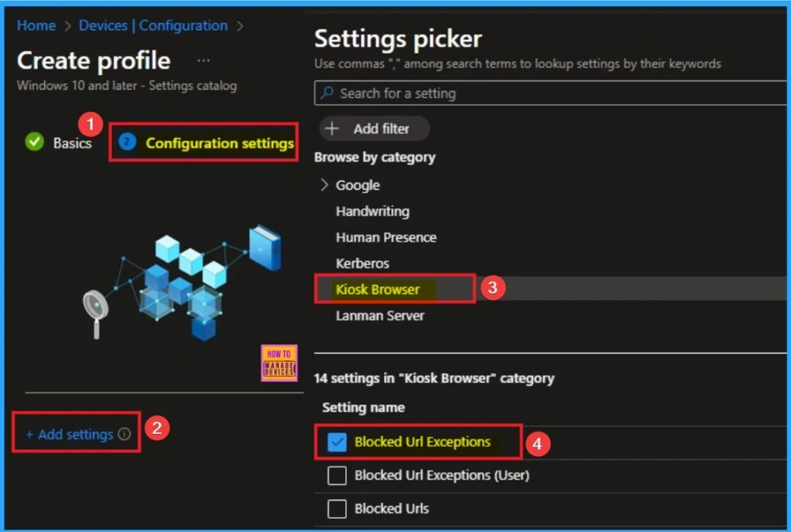
Task: Click the info icon beside Add settings
Action: (x=124, y=435)
